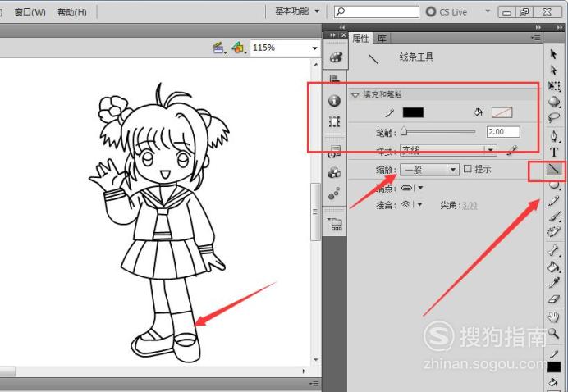Open the Info panel icon

tap(334, 100)
